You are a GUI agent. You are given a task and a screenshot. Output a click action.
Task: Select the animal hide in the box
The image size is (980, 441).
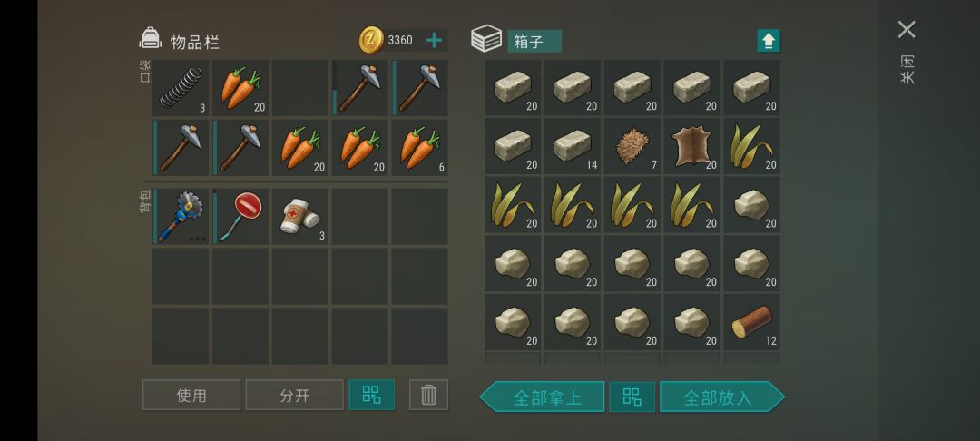[691, 146]
